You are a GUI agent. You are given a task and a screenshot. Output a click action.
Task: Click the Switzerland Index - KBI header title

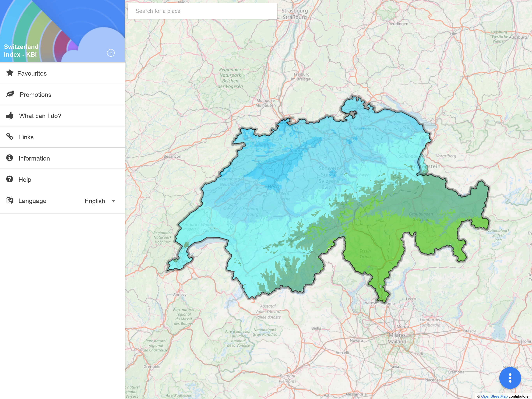tap(21, 50)
